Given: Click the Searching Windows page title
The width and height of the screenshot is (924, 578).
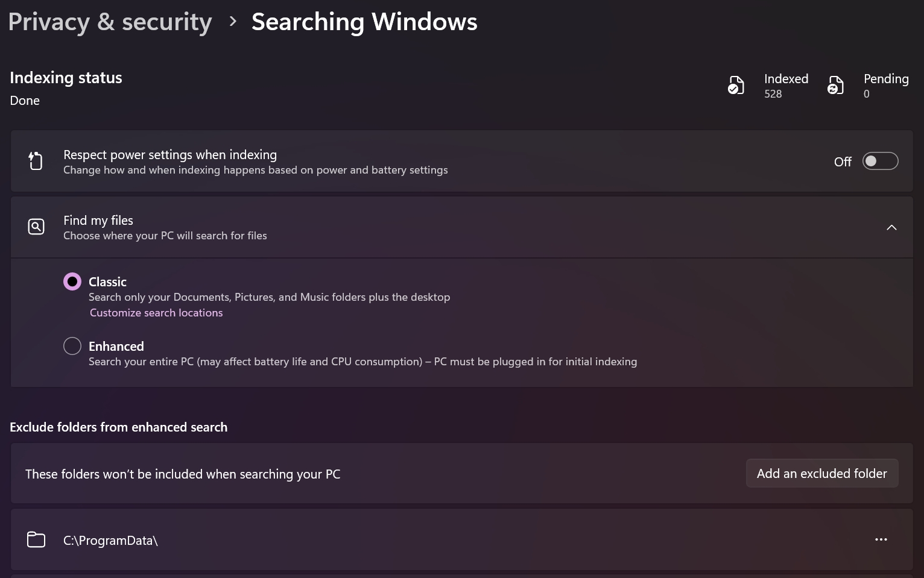Looking at the screenshot, I should (x=364, y=22).
